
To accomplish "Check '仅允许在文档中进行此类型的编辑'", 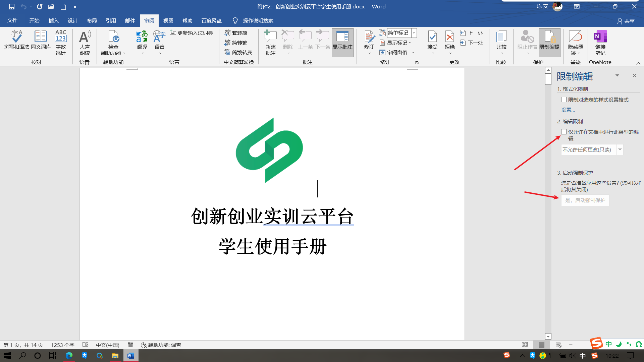I will (564, 132).
